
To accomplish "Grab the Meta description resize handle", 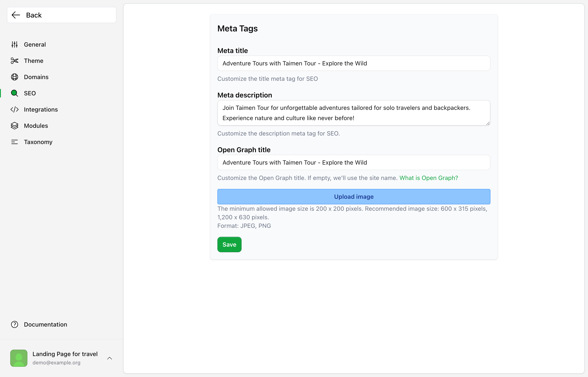I will tap(488, 123).
